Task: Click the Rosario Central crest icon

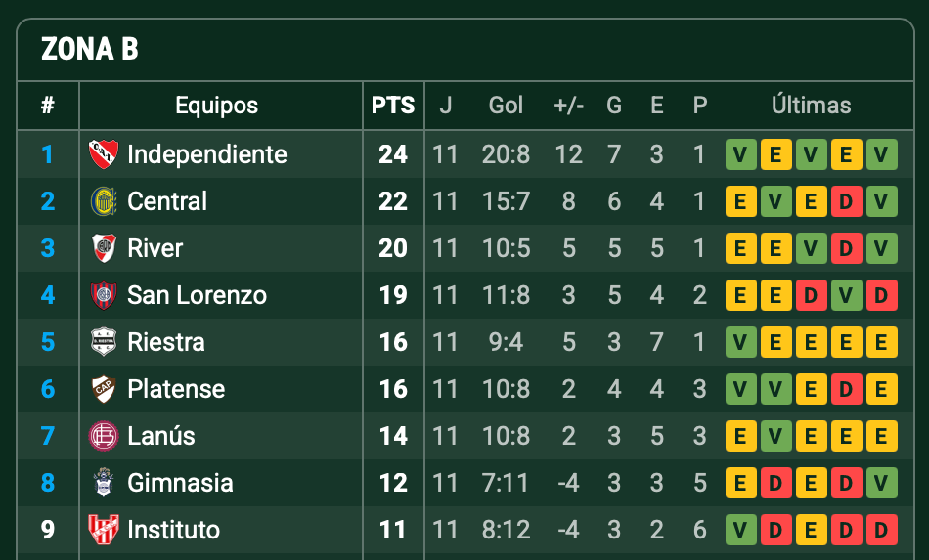Action: coord(104,201)
